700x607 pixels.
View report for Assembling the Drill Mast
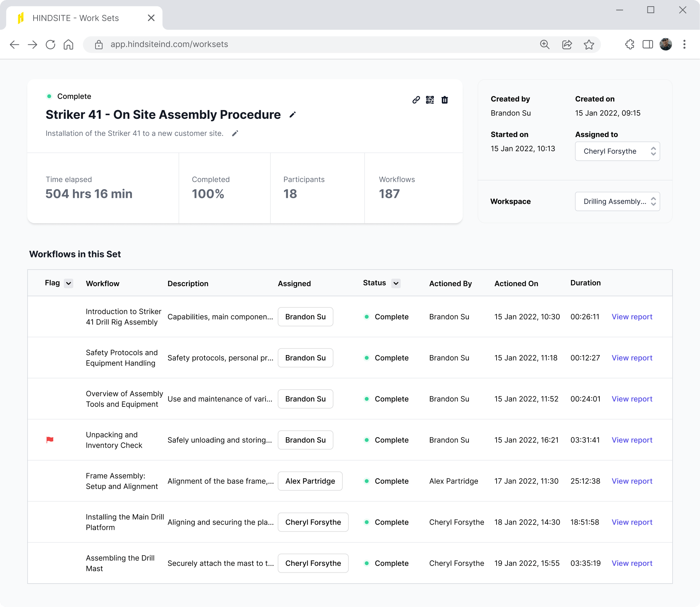coord(632,563)
